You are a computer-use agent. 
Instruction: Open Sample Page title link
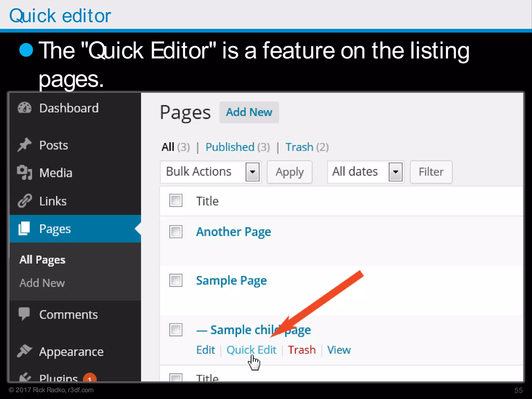[231, 281]
